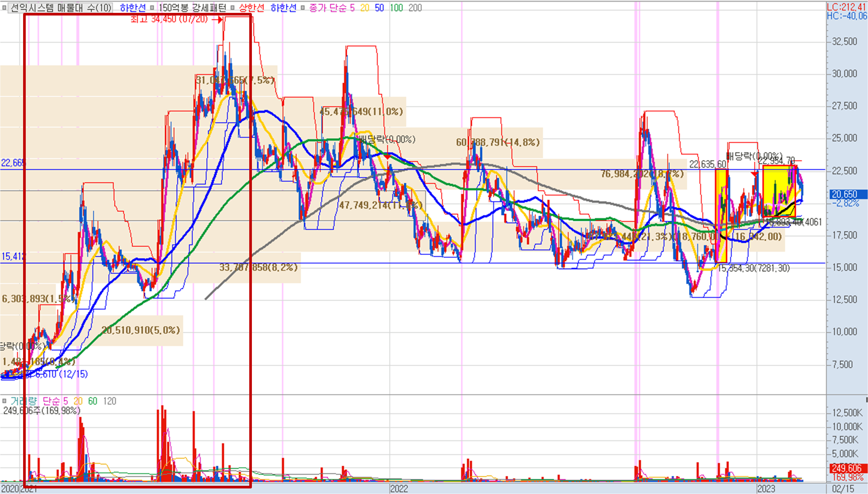This screenshot has width=868, height=494.
Task: Click the green 60 volume average label
Action: pyautogui.click(x=93, y=401)
